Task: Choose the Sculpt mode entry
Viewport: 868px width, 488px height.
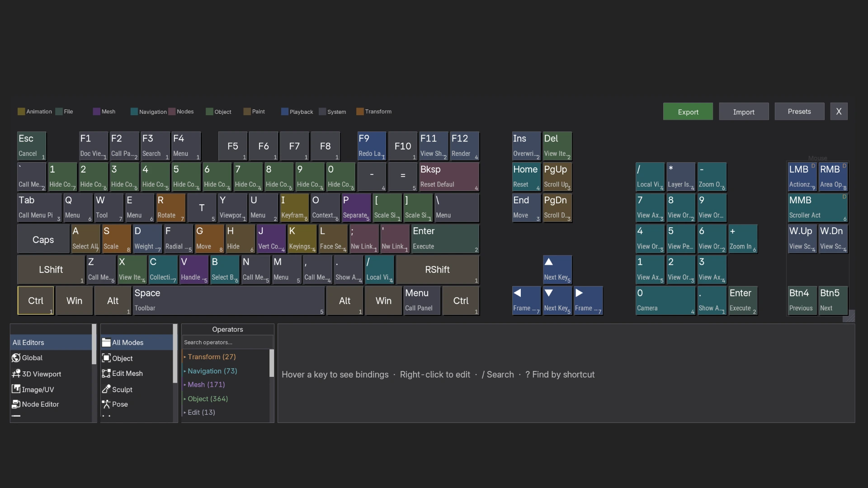Action: 137,389
